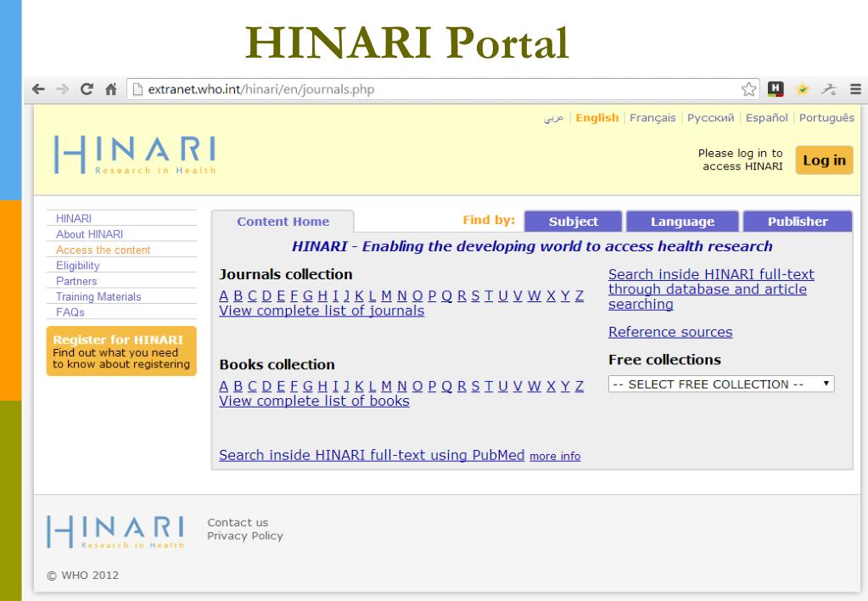Open the Publisher find-by tab
The height and width of the screenshot is (601, 868).
coord(797,222)
